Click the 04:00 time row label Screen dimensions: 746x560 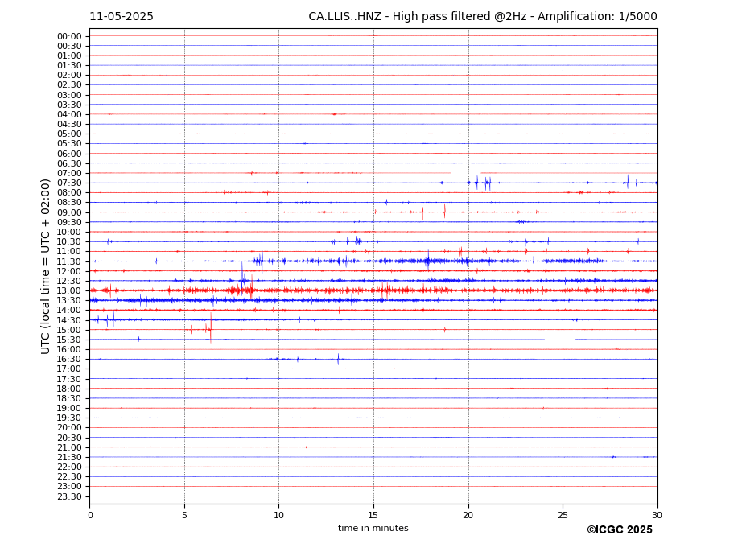[x=69, y=115]
